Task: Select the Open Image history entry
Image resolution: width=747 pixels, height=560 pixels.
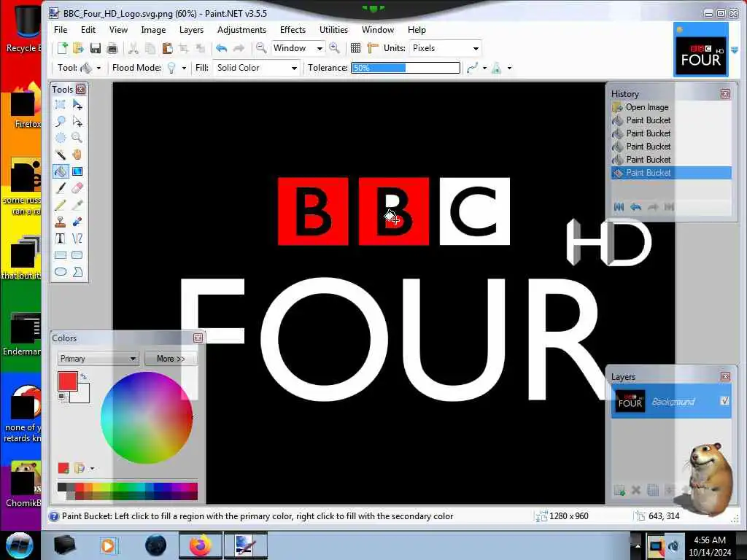Action: [671, 107]
